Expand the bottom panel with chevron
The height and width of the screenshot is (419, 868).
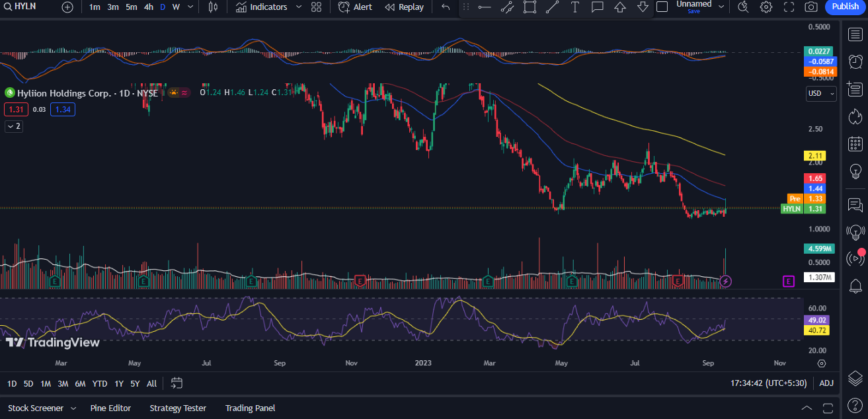point(807,408)
